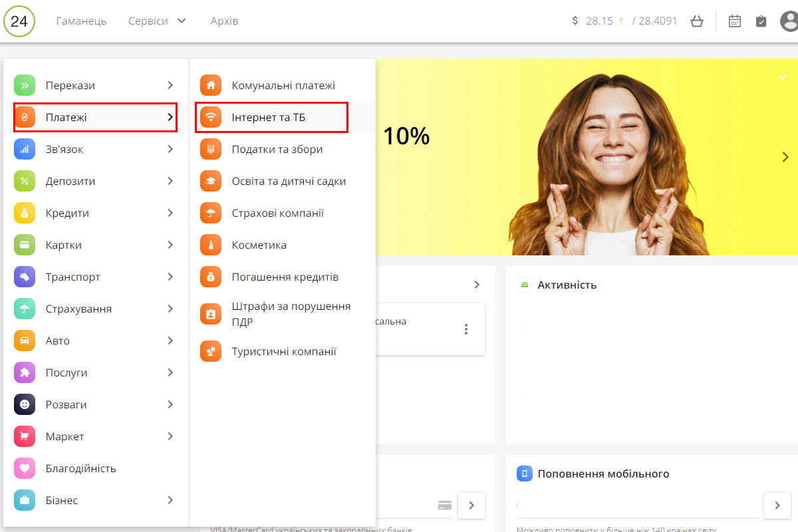Open the user profile avatar
Image resolution: width=798 pixels, height=532 pixels.
click(789, 21)
